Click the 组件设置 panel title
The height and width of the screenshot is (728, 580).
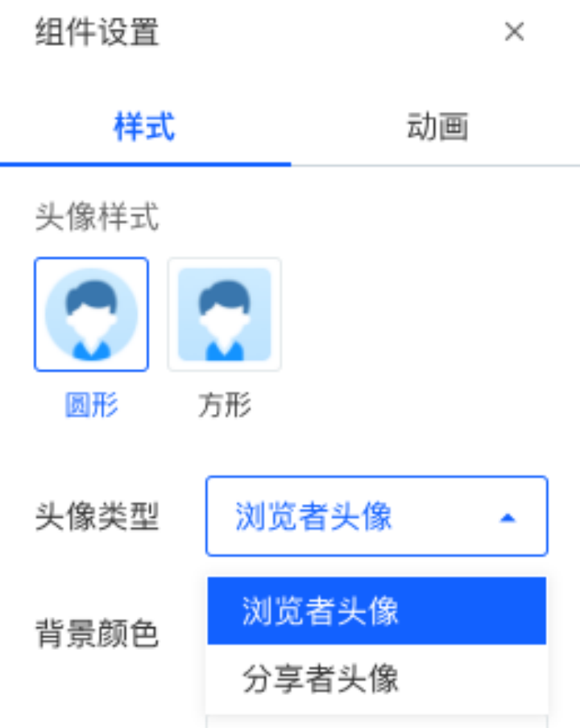[x=97, y=32]
